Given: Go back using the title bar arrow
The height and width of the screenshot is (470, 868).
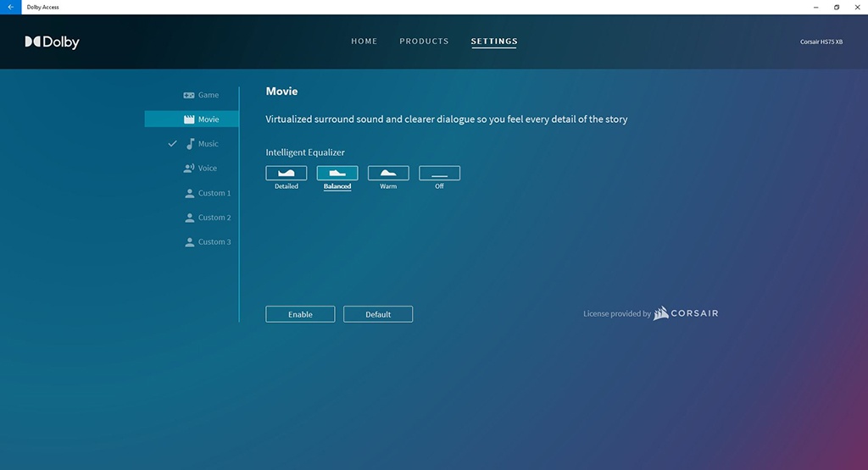Looking at the screenshot, I should [x=10, y=7].
